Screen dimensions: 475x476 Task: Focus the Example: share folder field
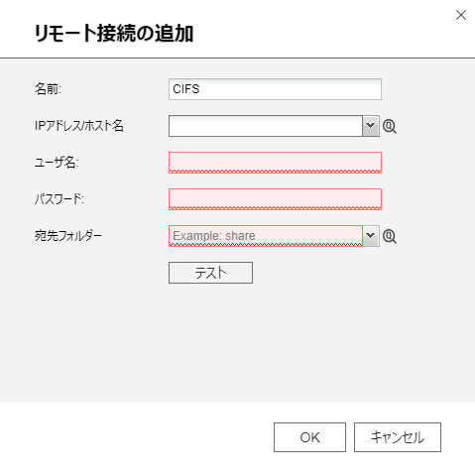tap(266, 236)
